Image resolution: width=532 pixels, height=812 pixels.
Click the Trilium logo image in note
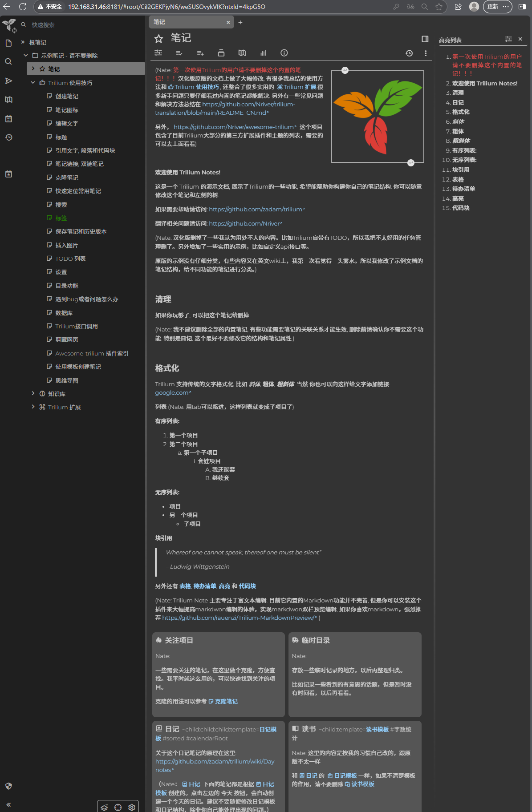(378, 117)
